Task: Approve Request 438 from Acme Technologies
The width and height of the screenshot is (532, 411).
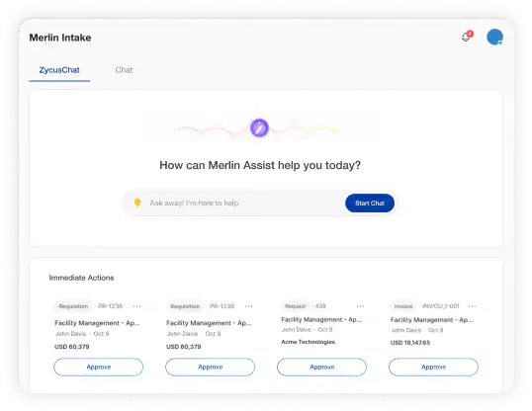Action: coord(321,367)
